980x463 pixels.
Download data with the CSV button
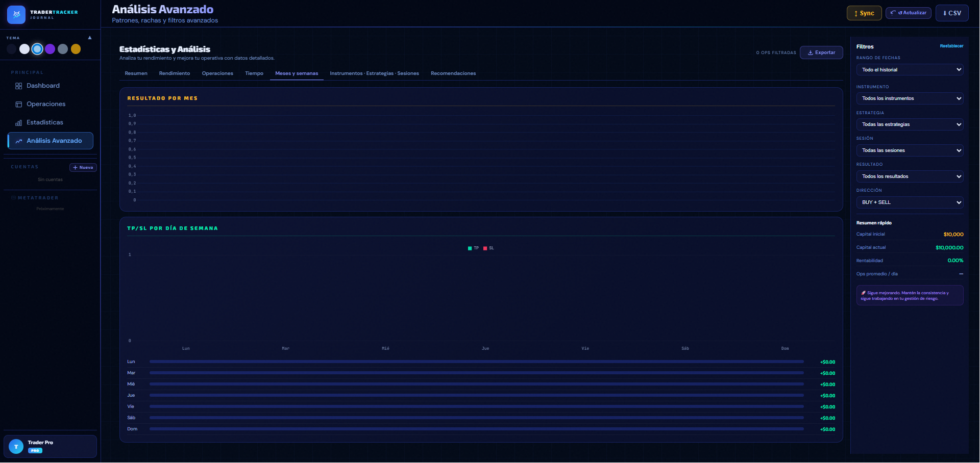tap(952, 13)
